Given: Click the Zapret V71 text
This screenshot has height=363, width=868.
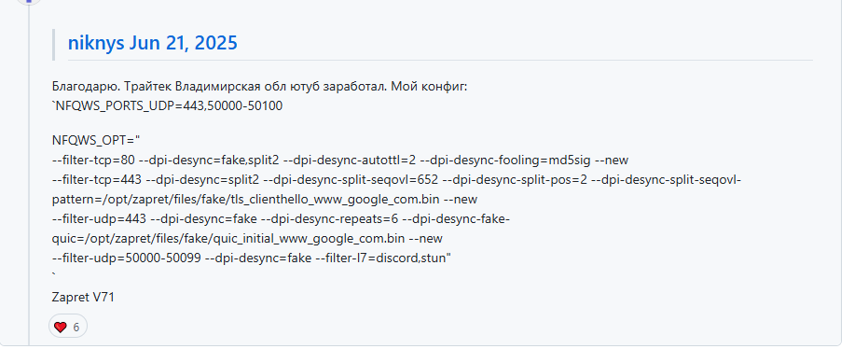Looking at the screenshot, I should click(83, 297).
